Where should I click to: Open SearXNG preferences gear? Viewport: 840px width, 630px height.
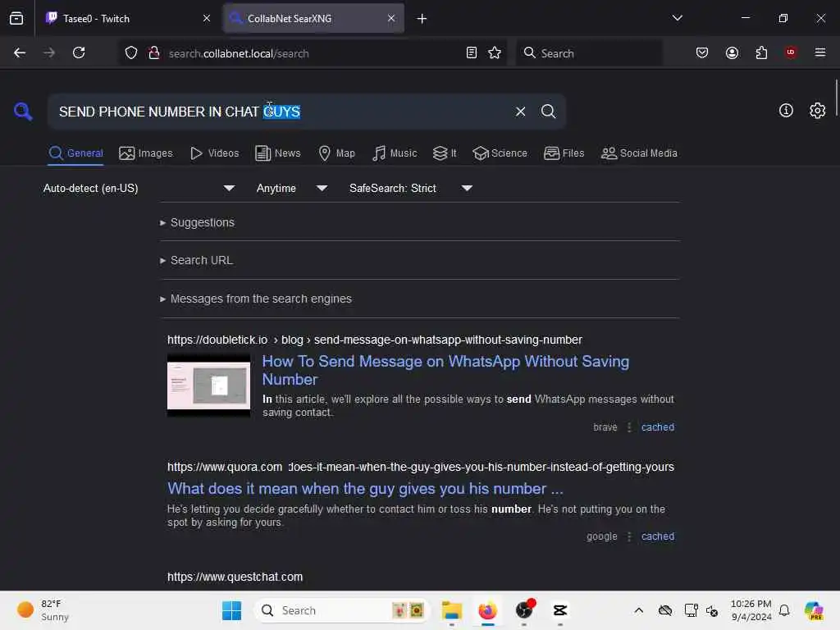(x=817, y=111)
